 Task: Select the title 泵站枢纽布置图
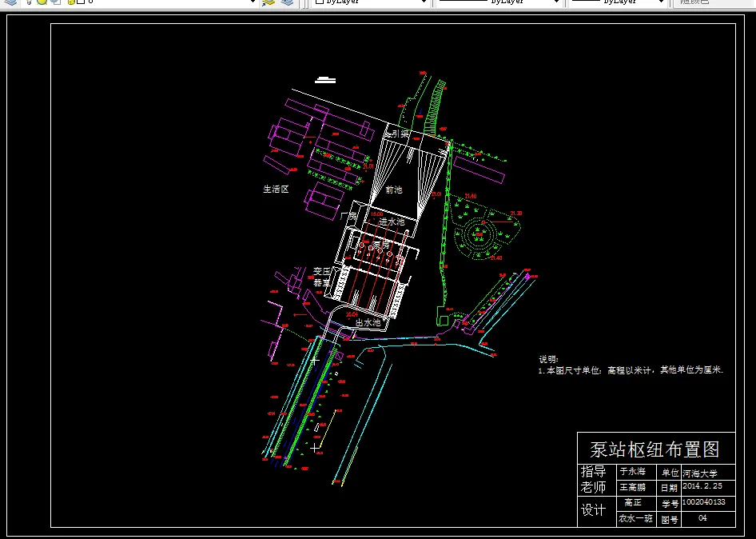coord(655,449)
